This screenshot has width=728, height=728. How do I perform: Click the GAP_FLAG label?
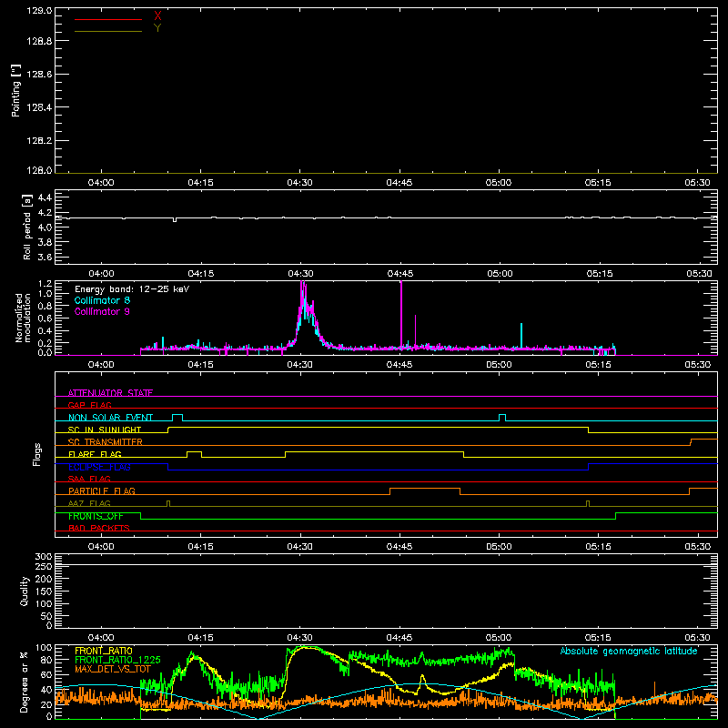89,405
